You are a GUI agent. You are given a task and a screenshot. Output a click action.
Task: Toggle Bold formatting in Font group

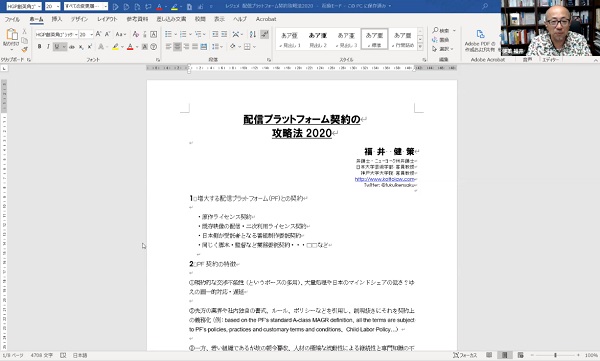click(39, 47)
